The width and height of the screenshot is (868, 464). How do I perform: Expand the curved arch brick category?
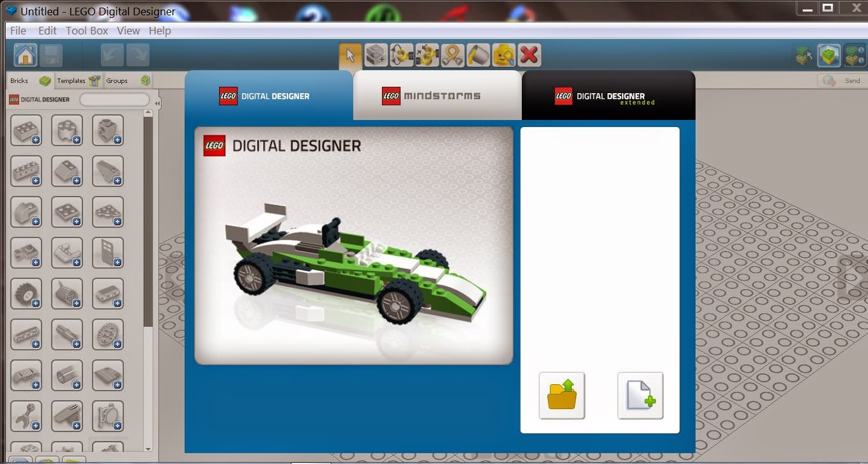26,212
